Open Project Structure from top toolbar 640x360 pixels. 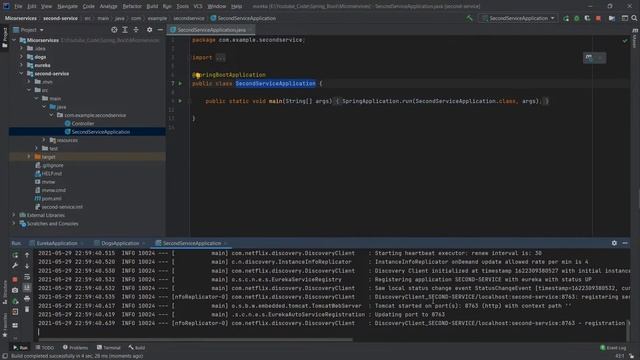611,18
